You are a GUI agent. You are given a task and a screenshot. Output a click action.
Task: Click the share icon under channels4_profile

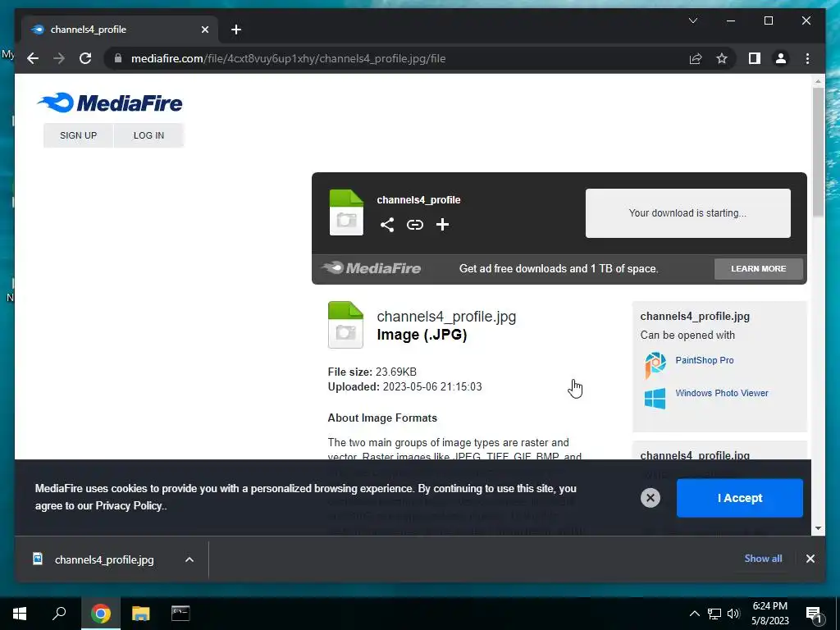(387, 225)
